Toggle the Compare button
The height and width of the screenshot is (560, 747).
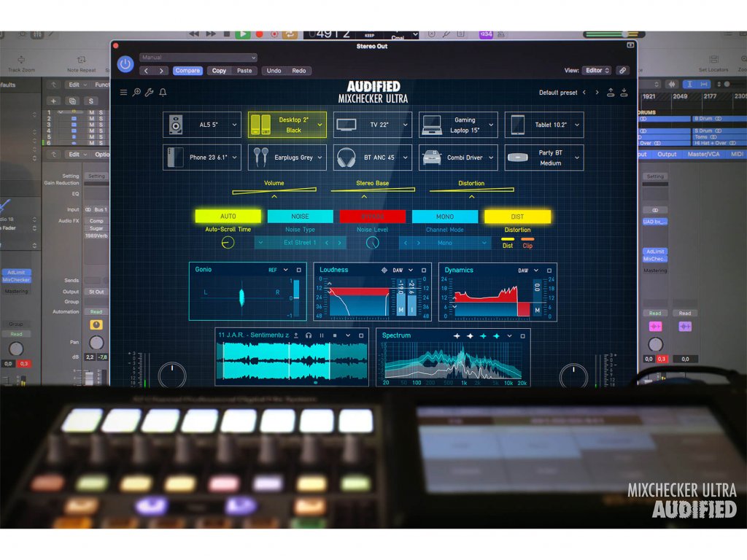coord(187,71)
